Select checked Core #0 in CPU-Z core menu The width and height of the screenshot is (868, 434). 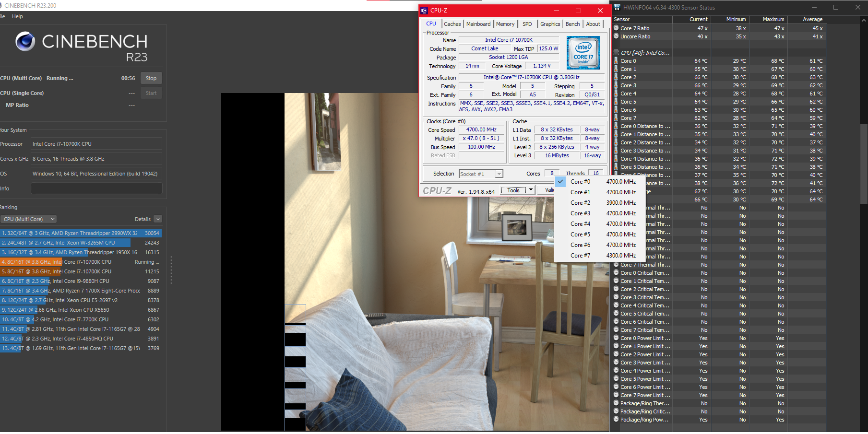tap(599, 182)
